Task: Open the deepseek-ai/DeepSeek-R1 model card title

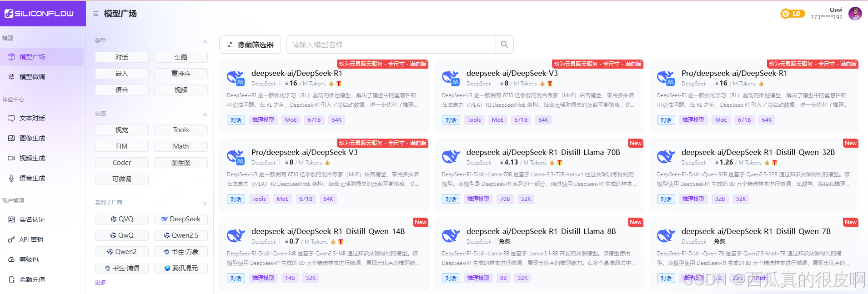Action: click(x=297, y=73)
